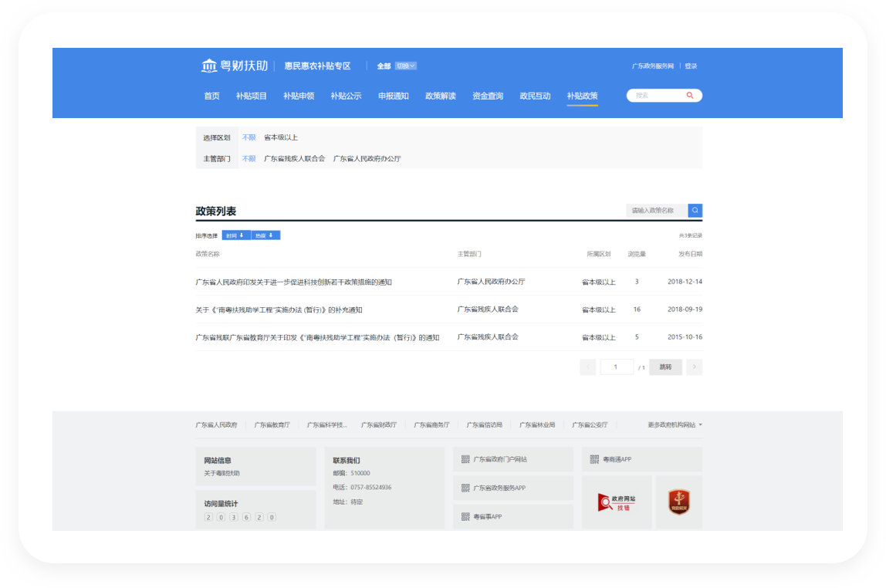Open the 补贴项目 nav tab
Screen dimensions: 886x588
coord(252,96)
